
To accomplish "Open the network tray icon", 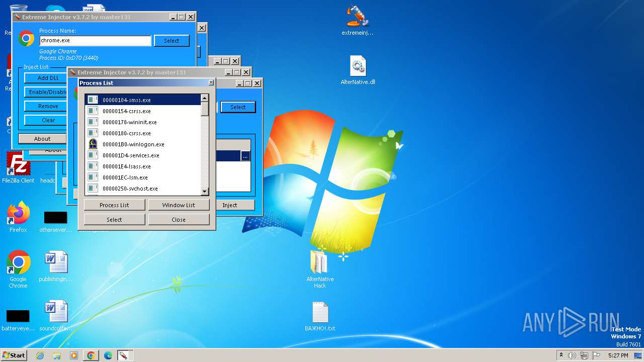I will [x=584, y=355].
